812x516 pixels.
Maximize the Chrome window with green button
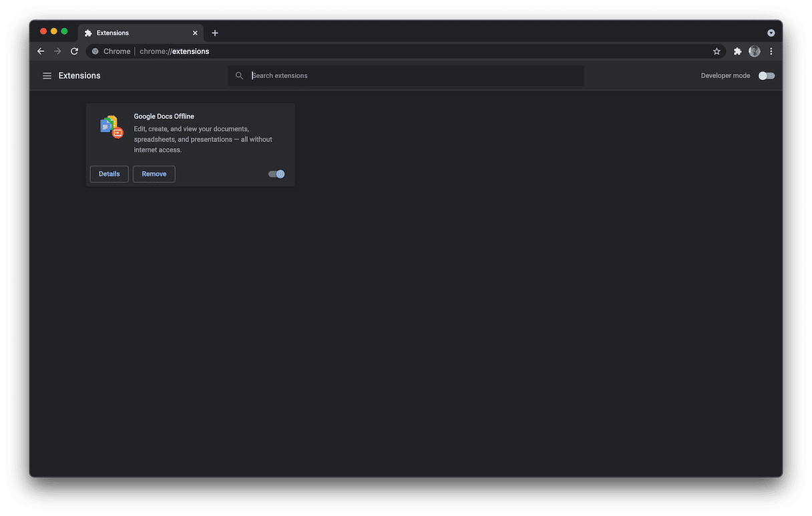pyautogui.click(x=65, y=31)
